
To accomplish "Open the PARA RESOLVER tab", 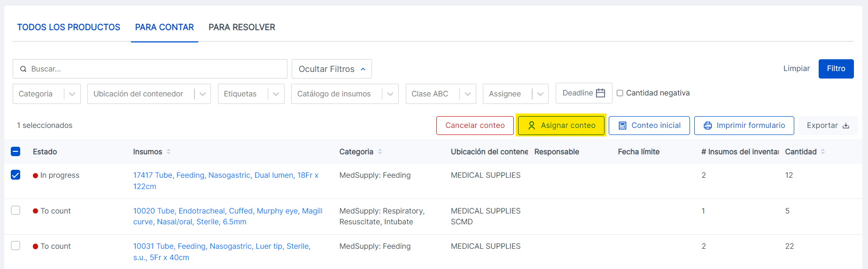I will (242, 27).
